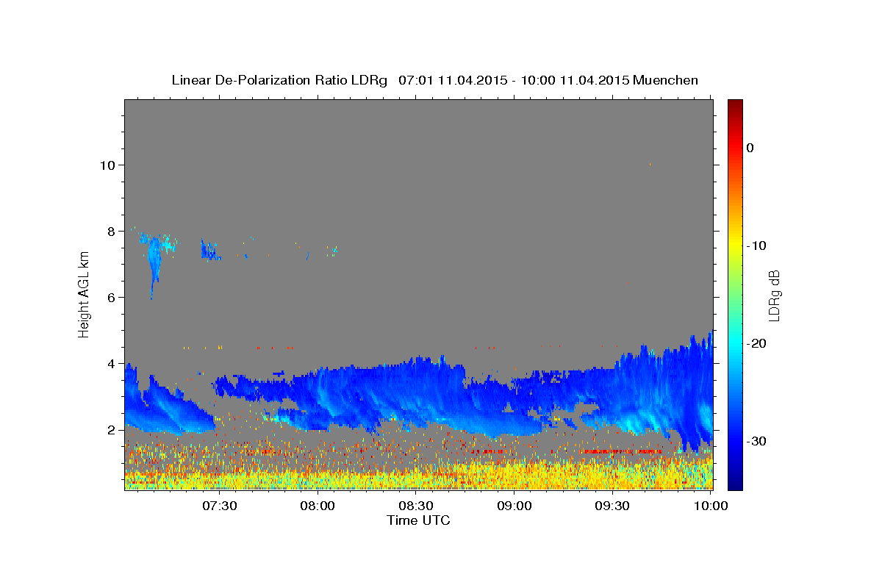Click the colorbar label '-10'
The width and height of the screenshot is (882, 588).
758,245
